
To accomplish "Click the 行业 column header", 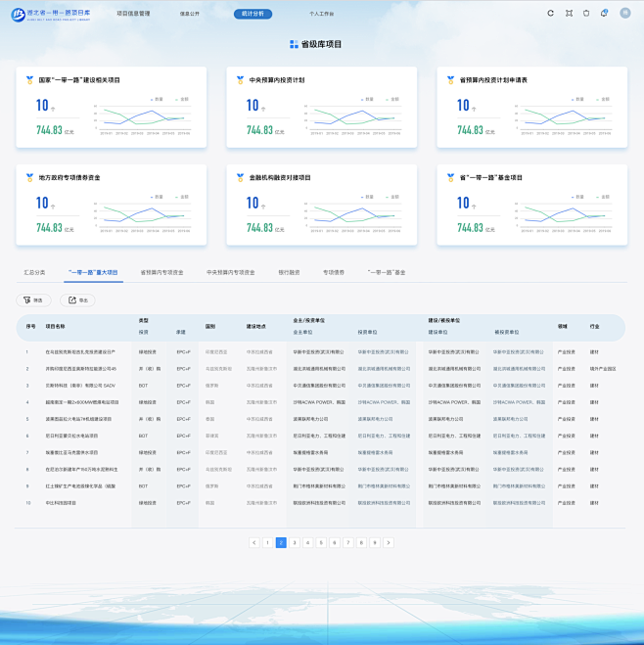I will click(x=594, y=326).
